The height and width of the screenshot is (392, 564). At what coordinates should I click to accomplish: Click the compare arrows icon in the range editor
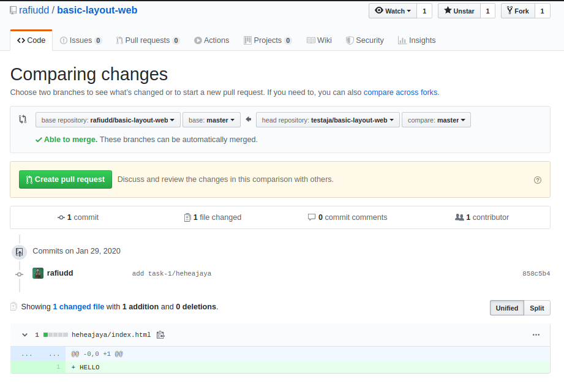click(23, 119)
